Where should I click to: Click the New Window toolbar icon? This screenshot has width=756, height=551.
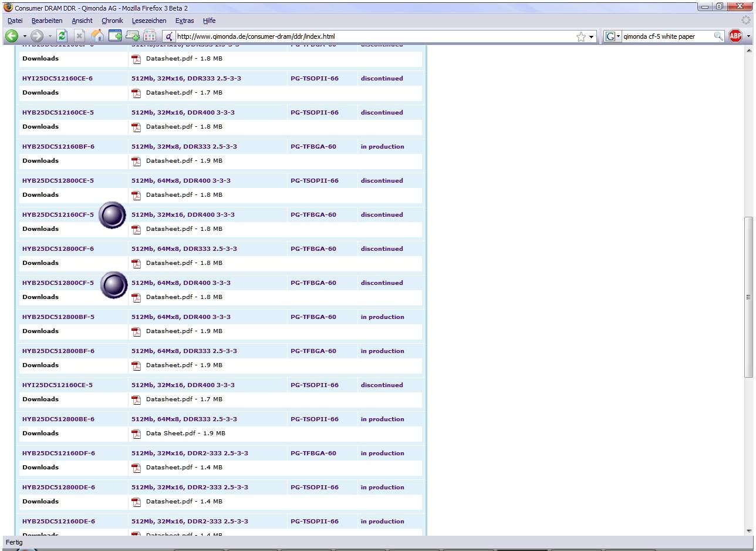pos(133,36)
